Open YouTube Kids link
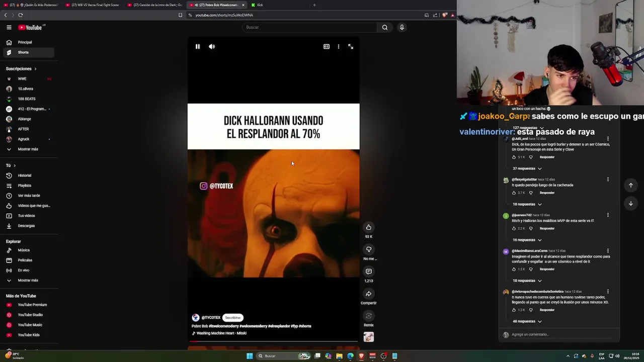 28,335
